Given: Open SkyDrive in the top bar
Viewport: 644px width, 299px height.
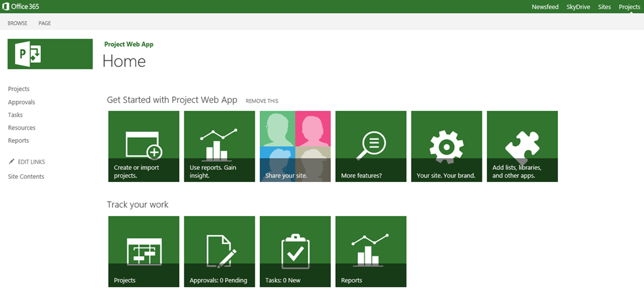Looking at the screenshot, I should [579, 7].
